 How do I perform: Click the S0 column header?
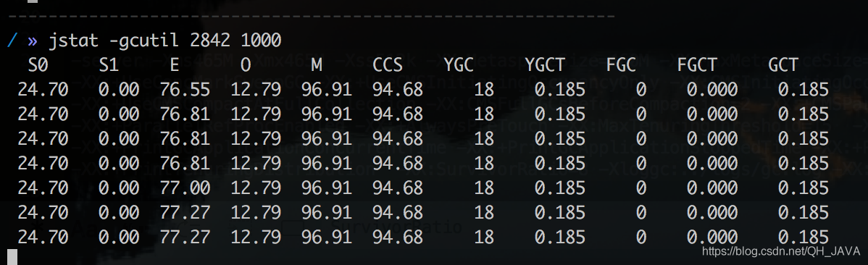tap(38, 65)
